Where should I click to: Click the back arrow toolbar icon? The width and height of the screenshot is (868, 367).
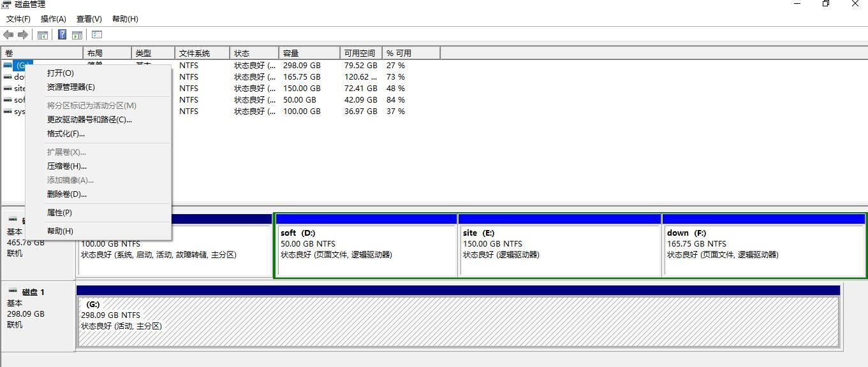(x=8, y=34)
